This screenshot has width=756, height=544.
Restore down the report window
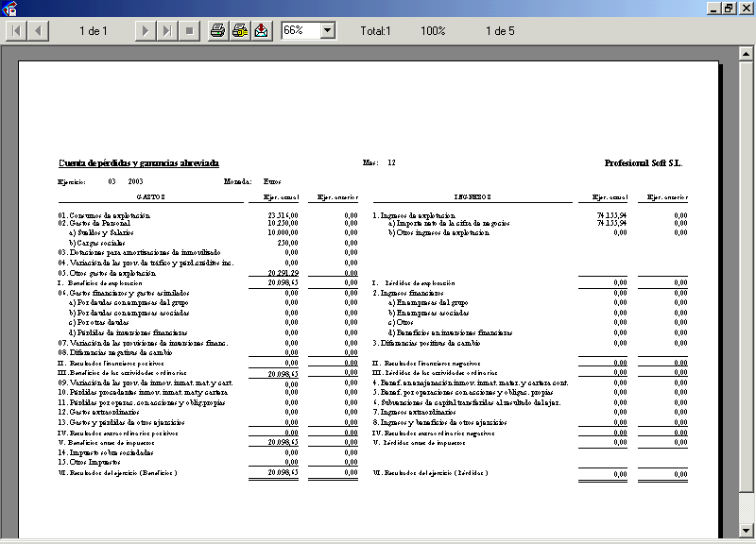click(729, 8)
